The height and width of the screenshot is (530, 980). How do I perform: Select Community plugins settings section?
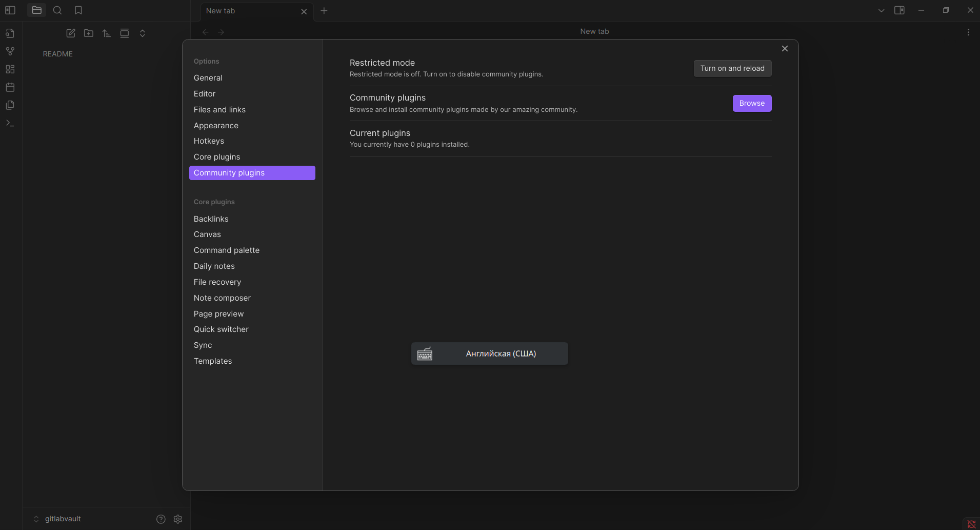click(252, 173)
